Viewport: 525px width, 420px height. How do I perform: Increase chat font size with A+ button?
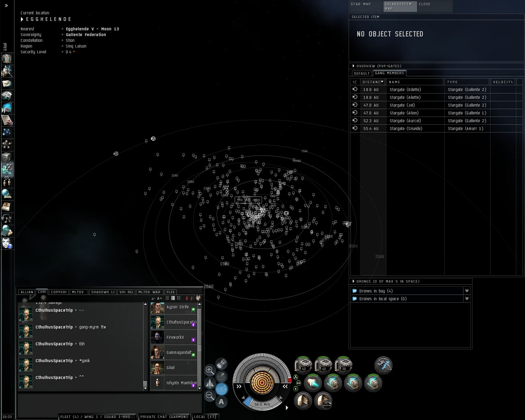coord(160,298)
